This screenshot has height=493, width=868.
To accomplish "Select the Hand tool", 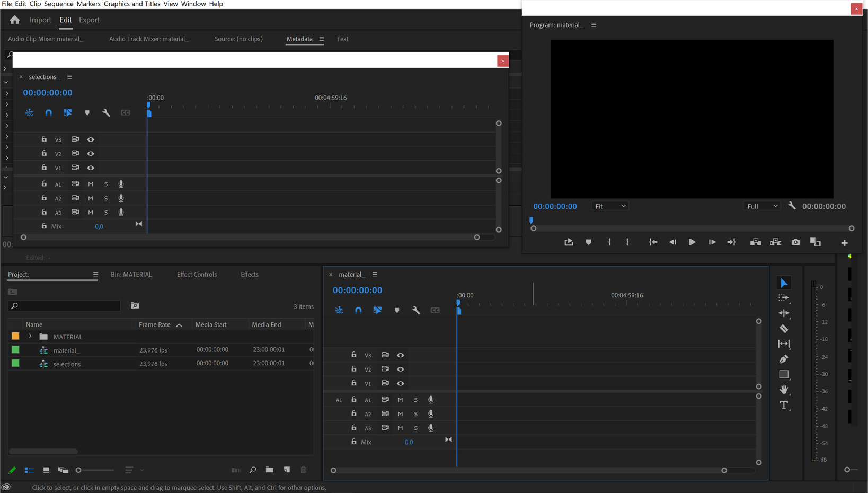I will point(784,390).
